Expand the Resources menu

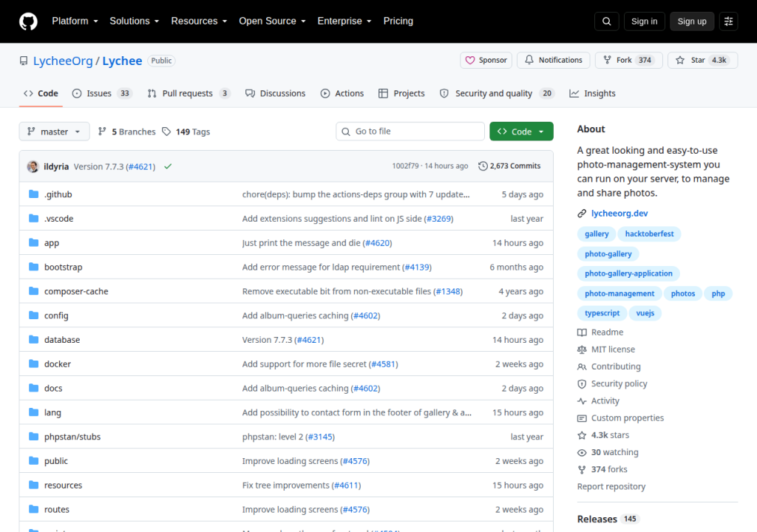click(x=199, y=21)
